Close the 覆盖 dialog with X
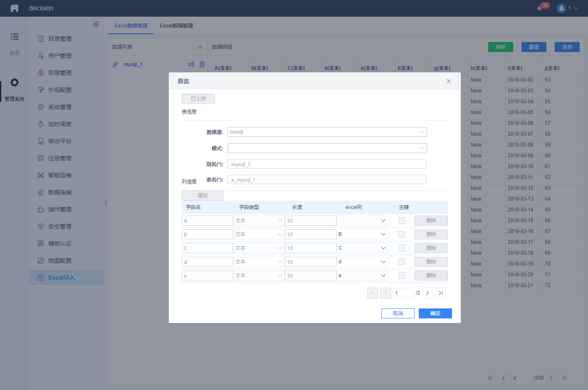The height and width of the screenshot is (390, 588). pyautogui.click(x=449, y=81)
